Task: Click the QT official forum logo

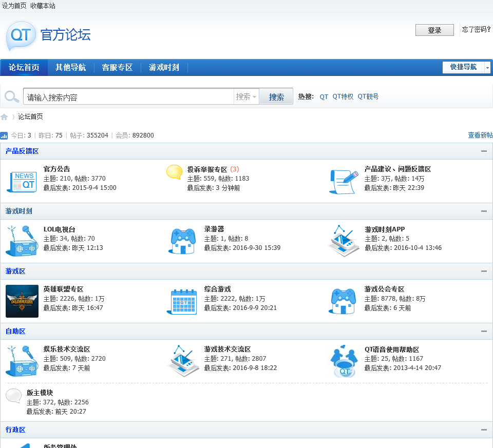Action: pyautogui.click(x=48, y=35)
